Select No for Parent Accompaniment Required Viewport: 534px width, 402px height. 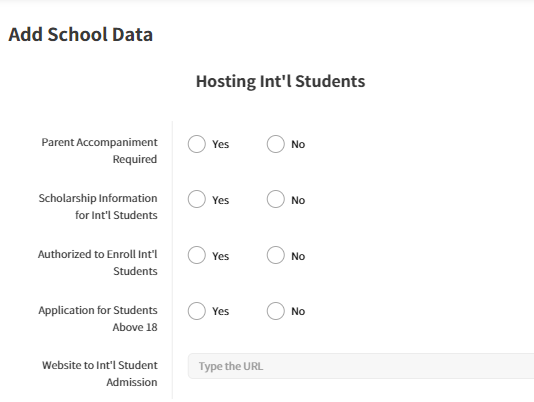276,144
